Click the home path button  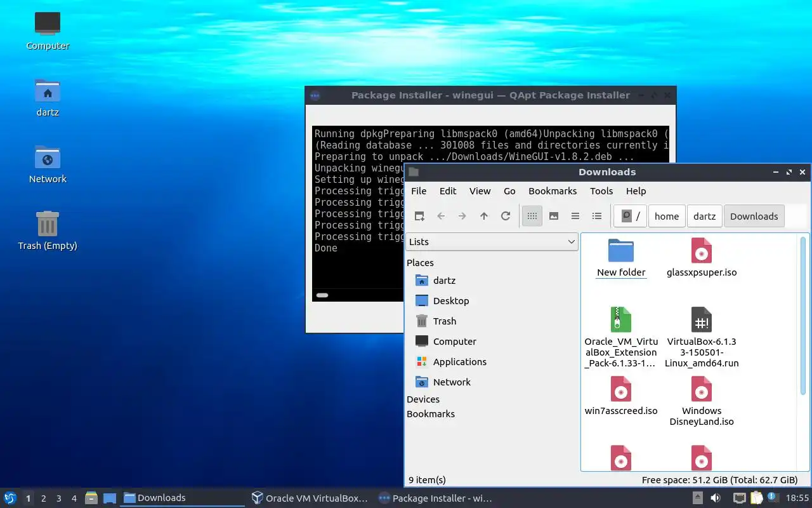tap(667, 216)
